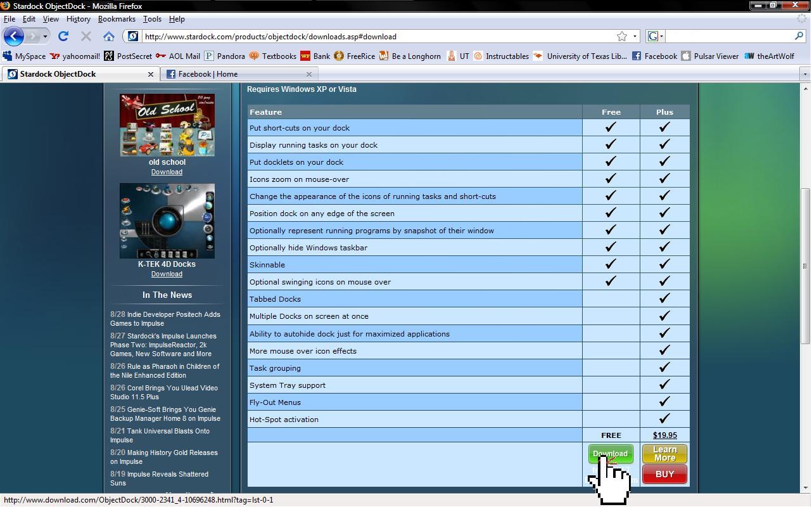Open the Help menu
The width and height of the screenshot is (812, 507).
click(x=177, y=19)
